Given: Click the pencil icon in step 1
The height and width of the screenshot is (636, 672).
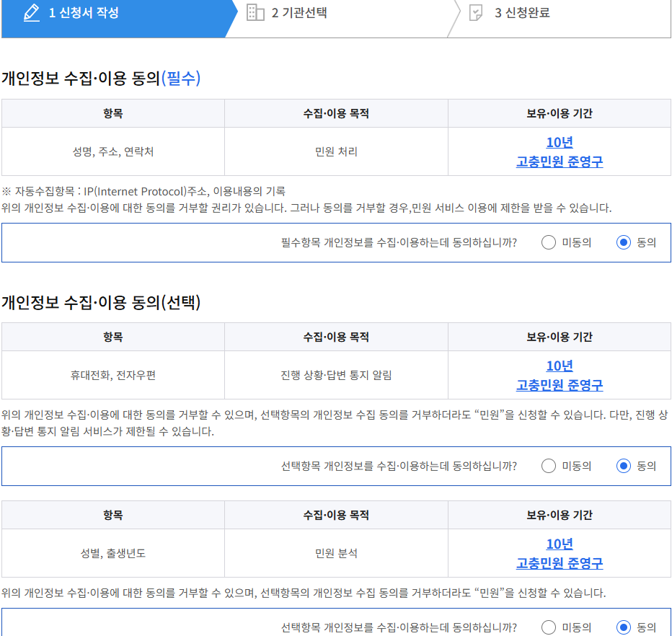Looking at the screenshot, I should (x=31, y=12).
